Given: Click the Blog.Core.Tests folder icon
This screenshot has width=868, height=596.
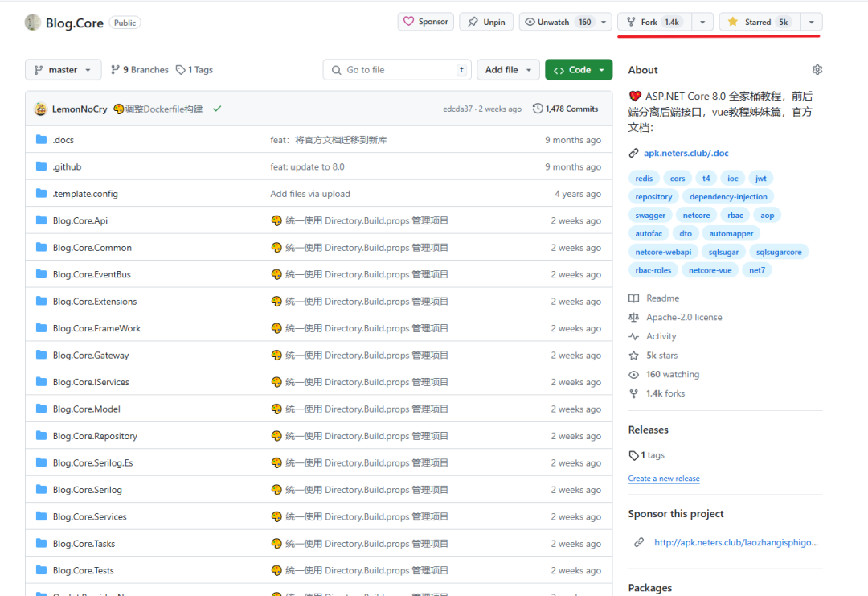Looking at the screenshot, I should [x=41, y=570].
